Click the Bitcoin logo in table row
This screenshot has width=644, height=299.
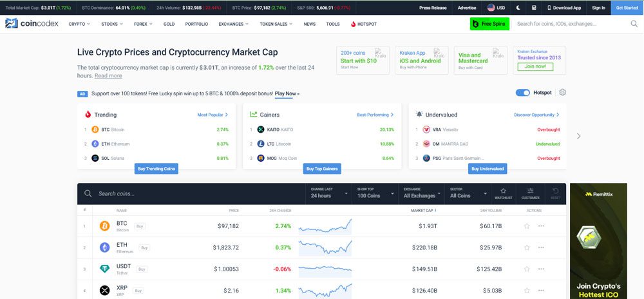point(105,226)
